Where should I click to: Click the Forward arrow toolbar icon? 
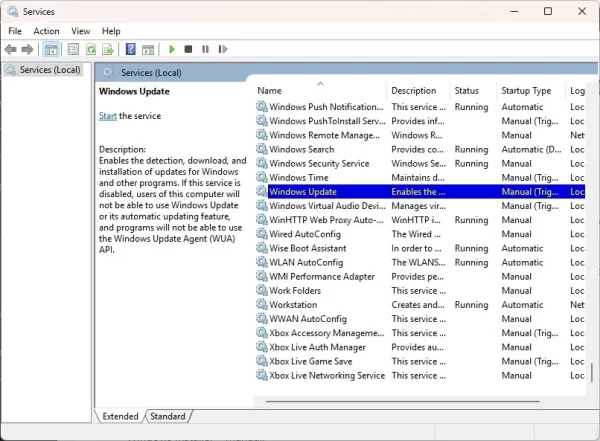click(x=27, y=49)
